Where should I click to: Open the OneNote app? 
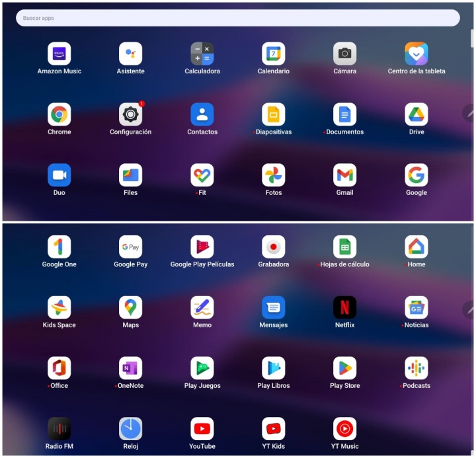point(130,368)
